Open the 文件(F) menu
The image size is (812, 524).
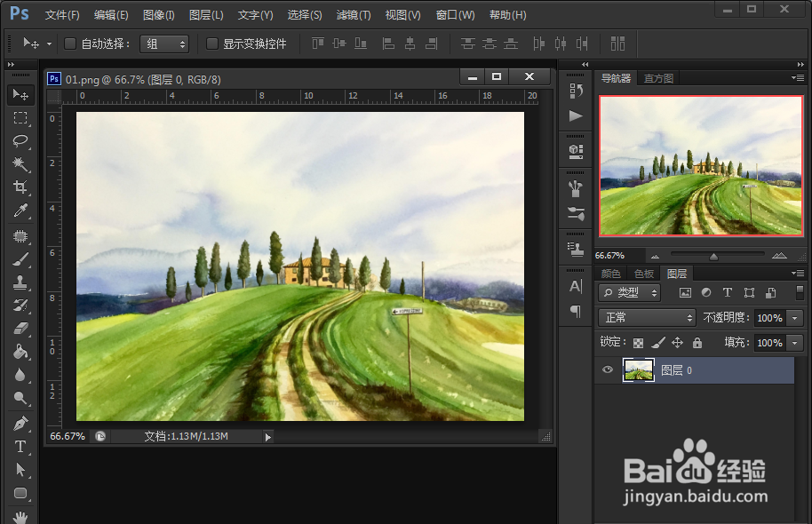62,15
